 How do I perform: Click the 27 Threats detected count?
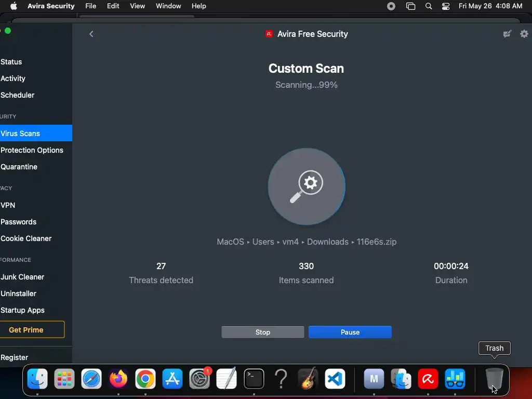(x=161, y=266)
